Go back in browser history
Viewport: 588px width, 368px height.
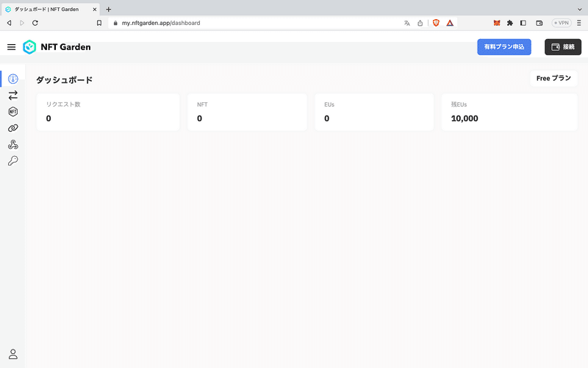(10, 23)
